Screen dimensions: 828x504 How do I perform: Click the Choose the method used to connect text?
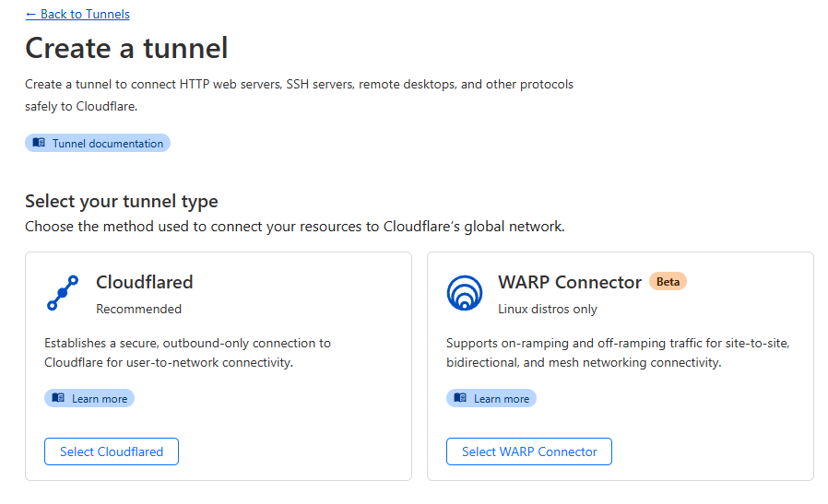tap(295, 227)
